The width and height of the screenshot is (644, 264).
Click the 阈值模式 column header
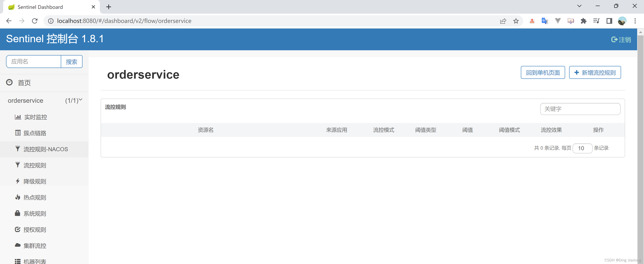(509, 130)
